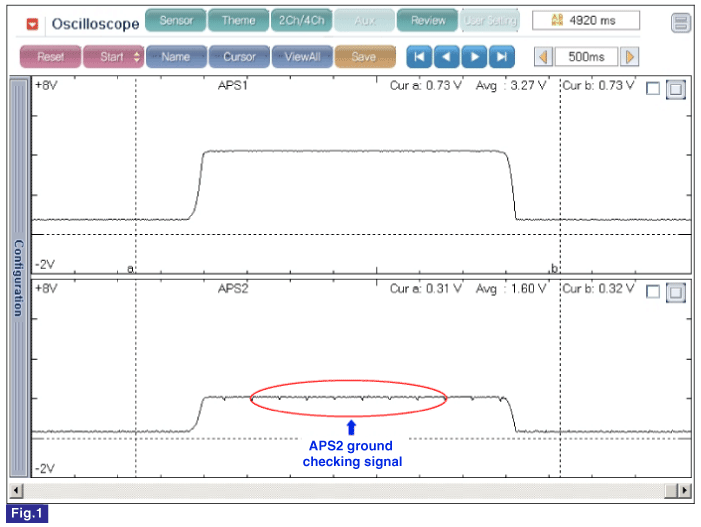Maximize the APS2 channel pane
This screenshot has height=527, width=701.
(x=676, y=293)
